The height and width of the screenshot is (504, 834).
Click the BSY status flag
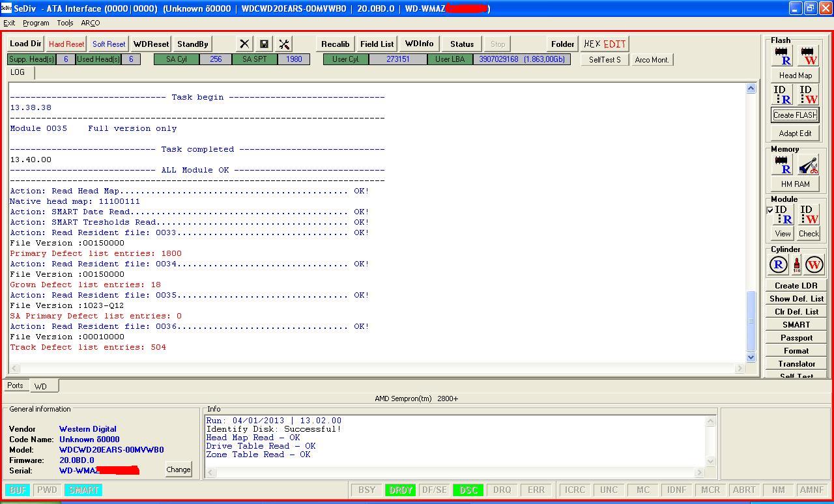coord(367,490)
